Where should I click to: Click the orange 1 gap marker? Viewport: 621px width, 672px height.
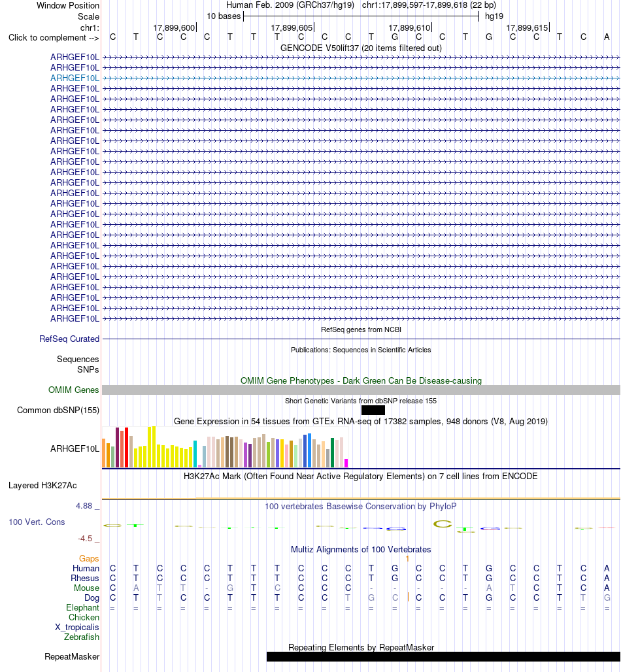click(407, 558)
